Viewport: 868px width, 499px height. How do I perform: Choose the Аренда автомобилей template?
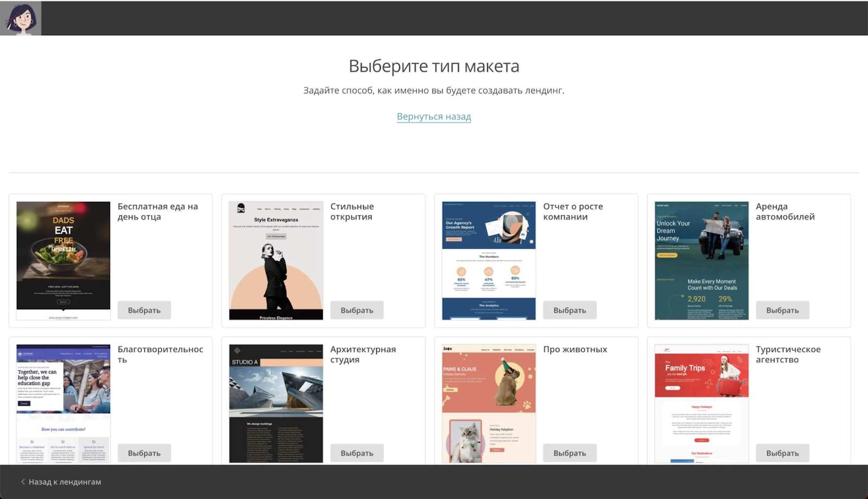click(x=782, y=310)
